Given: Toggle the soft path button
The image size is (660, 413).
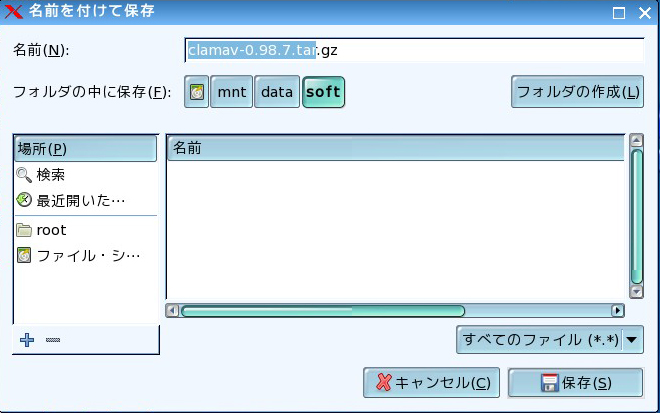Looking at the screenshot, I should point(323,93).
